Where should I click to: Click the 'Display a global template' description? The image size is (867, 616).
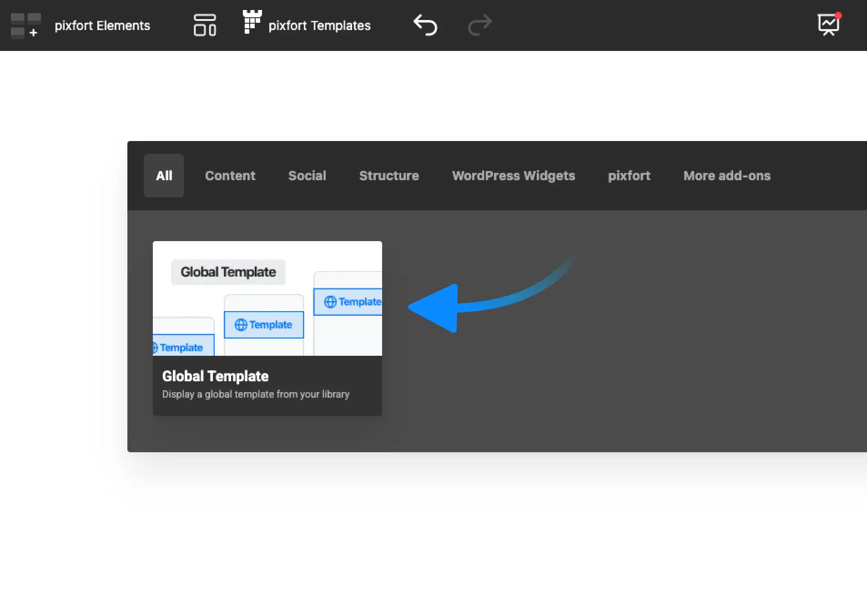coord(256,394)
